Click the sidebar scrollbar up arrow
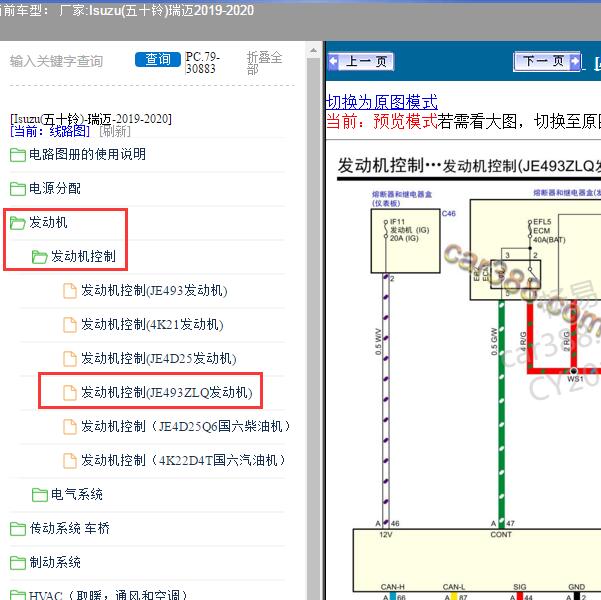This screenshot has width=601, height=600. point(314,51)
